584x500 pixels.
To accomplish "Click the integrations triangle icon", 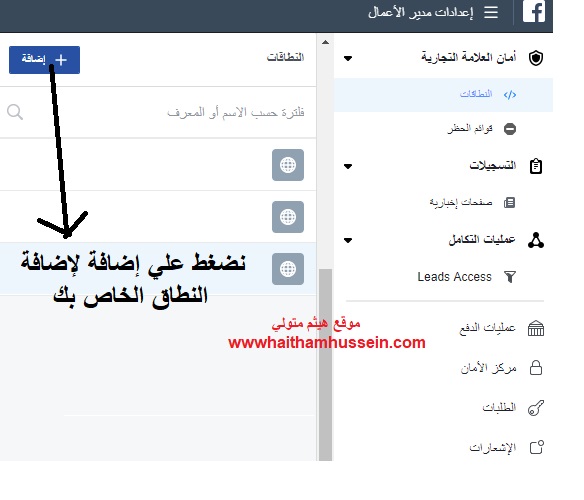I will 536,240.
